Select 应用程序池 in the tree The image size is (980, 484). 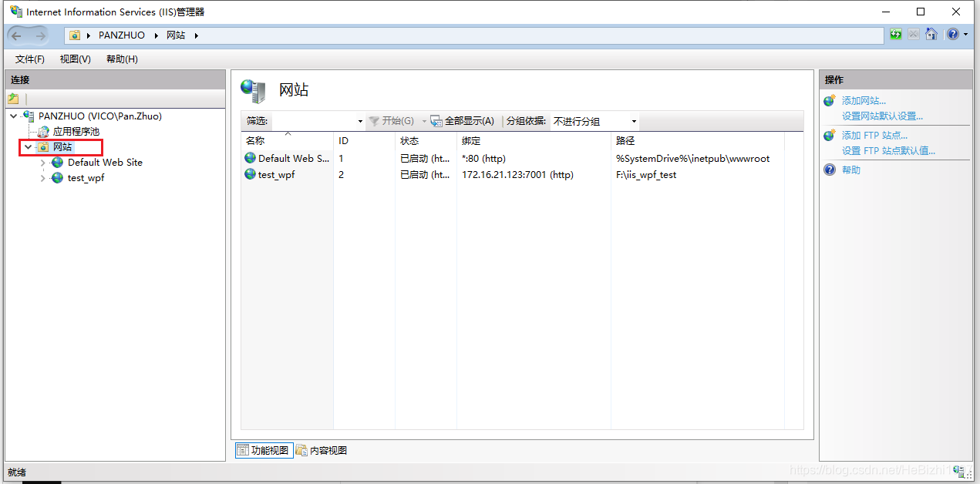click(x=76, y=132)
